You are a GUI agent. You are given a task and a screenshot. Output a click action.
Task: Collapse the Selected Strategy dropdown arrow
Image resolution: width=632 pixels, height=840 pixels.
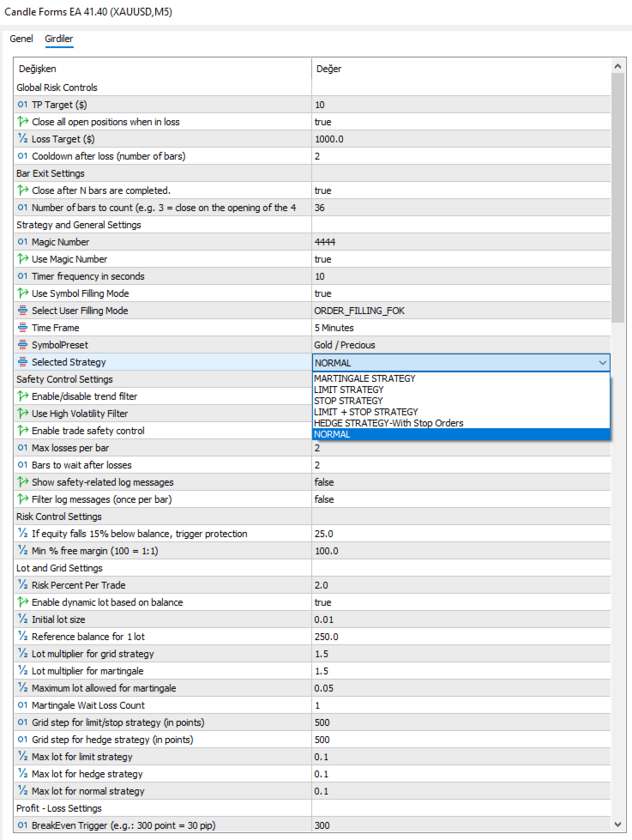tap(602, 363)
